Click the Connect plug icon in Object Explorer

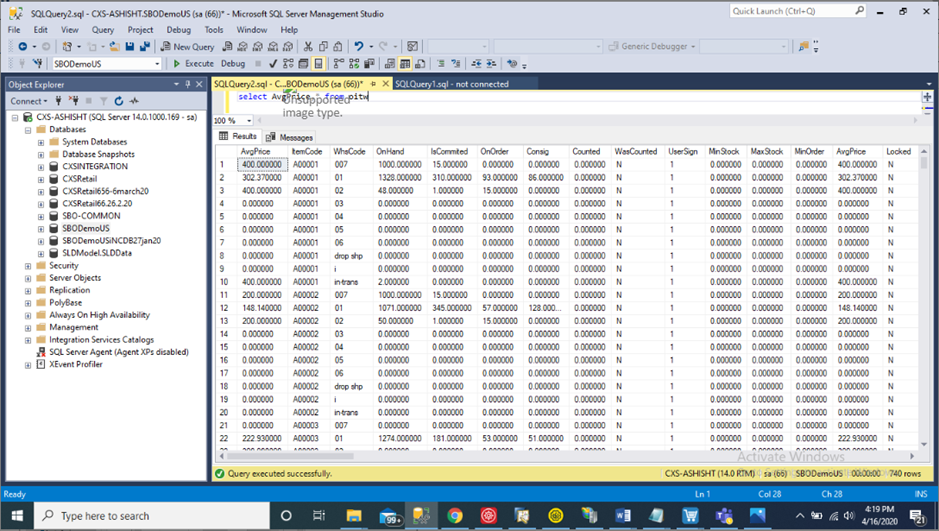coord(58,101)
